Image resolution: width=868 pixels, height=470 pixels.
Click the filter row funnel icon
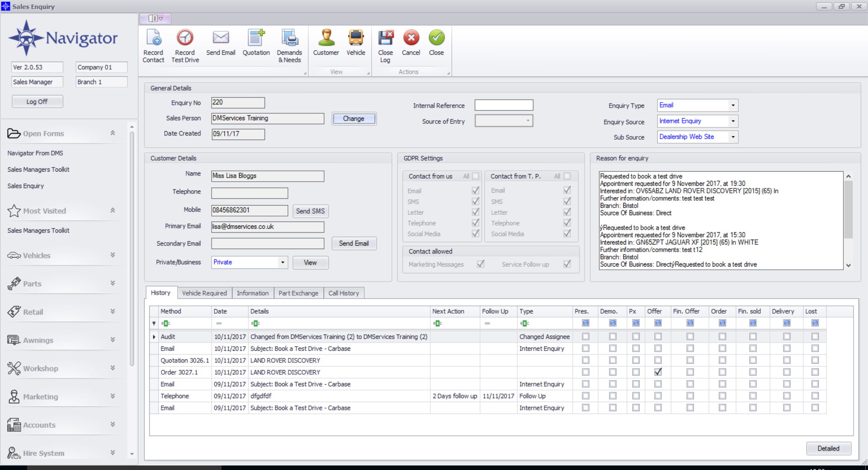pos(154,323)
